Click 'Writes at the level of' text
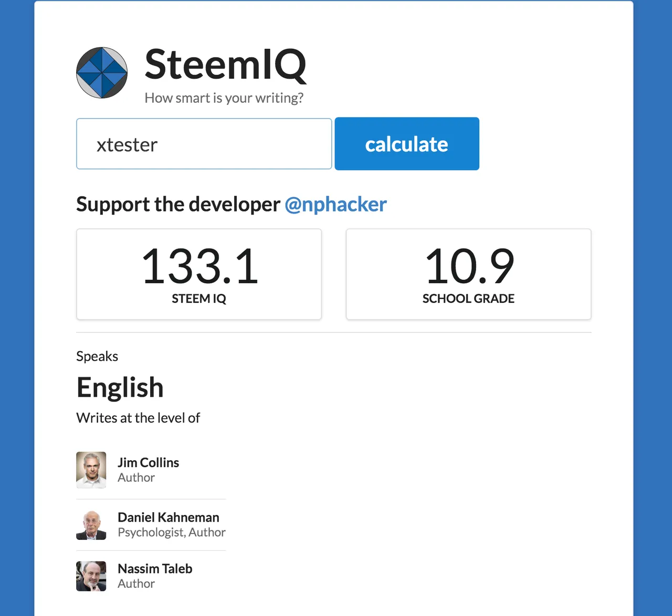 [x=138, y=418]
